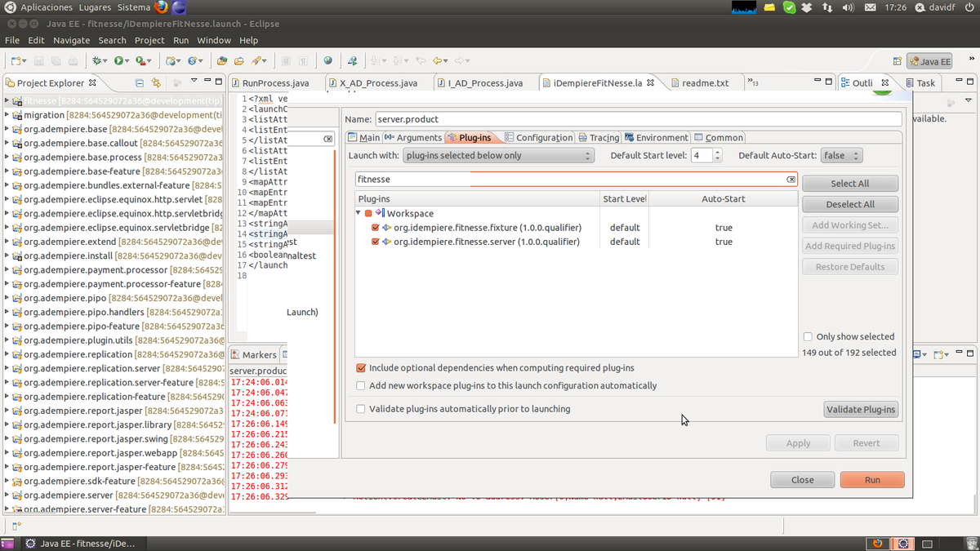Collapse the Workspace tree node
This screenshot has height=551, width=980.
[359, 213]
